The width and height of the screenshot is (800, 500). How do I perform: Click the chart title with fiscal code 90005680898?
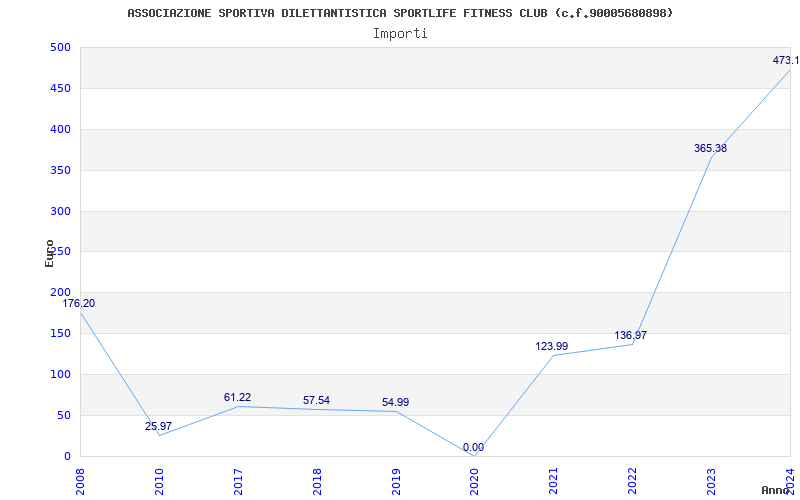[x=400, y=13]
